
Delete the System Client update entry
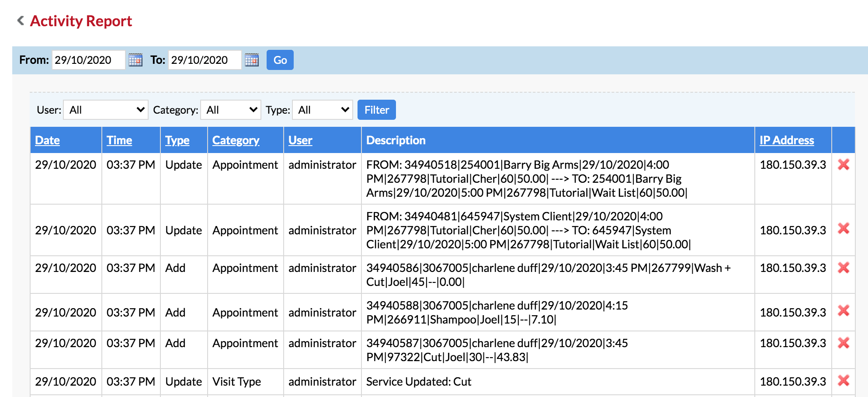click(x=844, y=228)
